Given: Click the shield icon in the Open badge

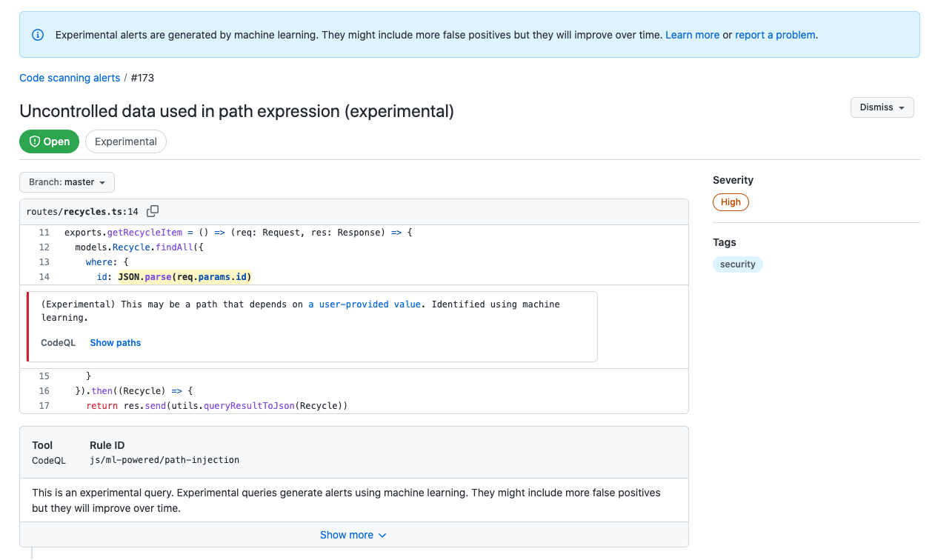Looking at the screenshot, I should coord(36,141).
